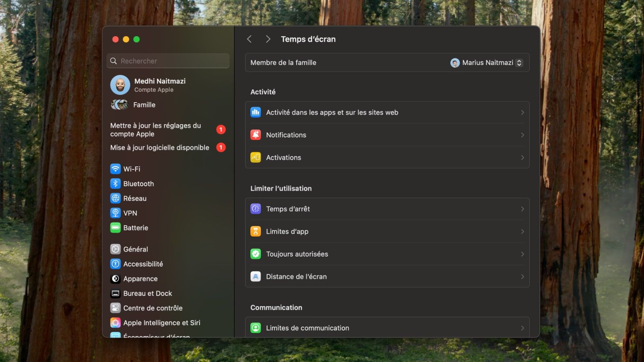Click the Temps d'écran title
Image resolution: width=644 pixels, height=362 pixels.
[308, 39]
